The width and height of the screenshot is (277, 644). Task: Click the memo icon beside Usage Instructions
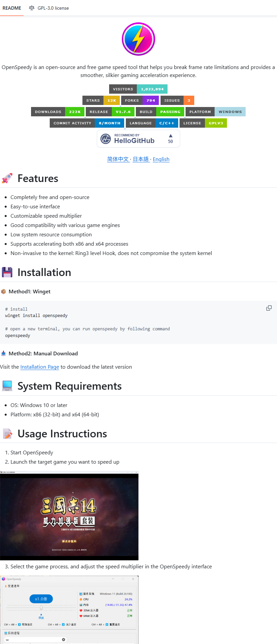pos(7,434)
